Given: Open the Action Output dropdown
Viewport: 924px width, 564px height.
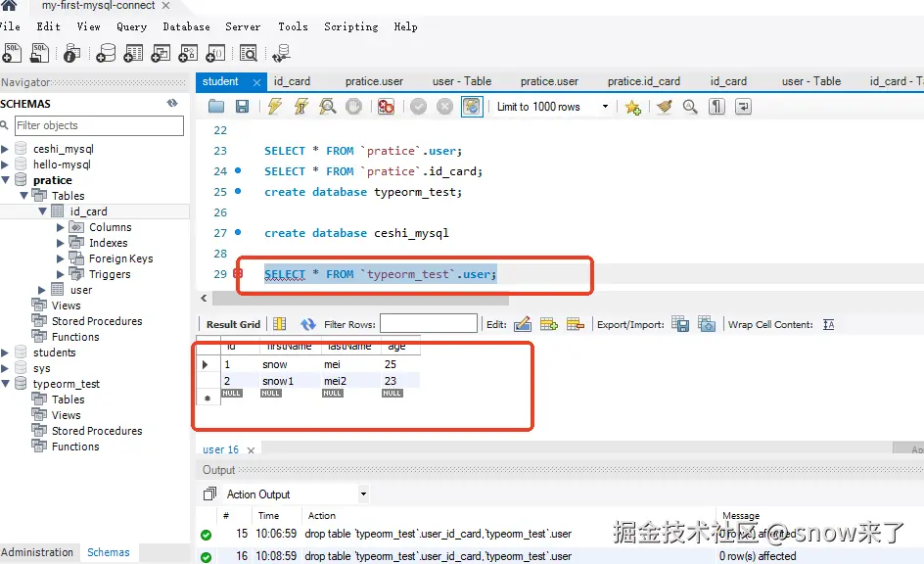Looking at the screenshot, I should (x=363, y=493).
